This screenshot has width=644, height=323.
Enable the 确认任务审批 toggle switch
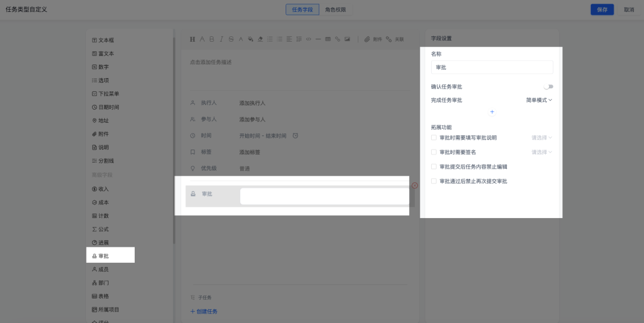(x=548, y=87)
